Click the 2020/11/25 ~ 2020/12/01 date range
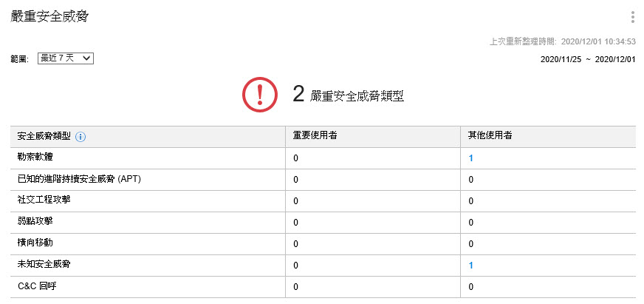Screen dimensions: 644x304 [588, 58]
